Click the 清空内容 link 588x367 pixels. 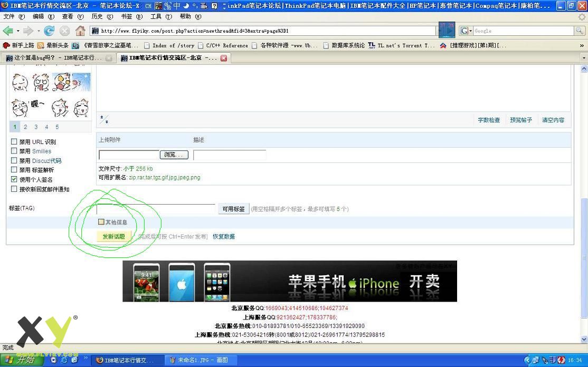(553, 120)
